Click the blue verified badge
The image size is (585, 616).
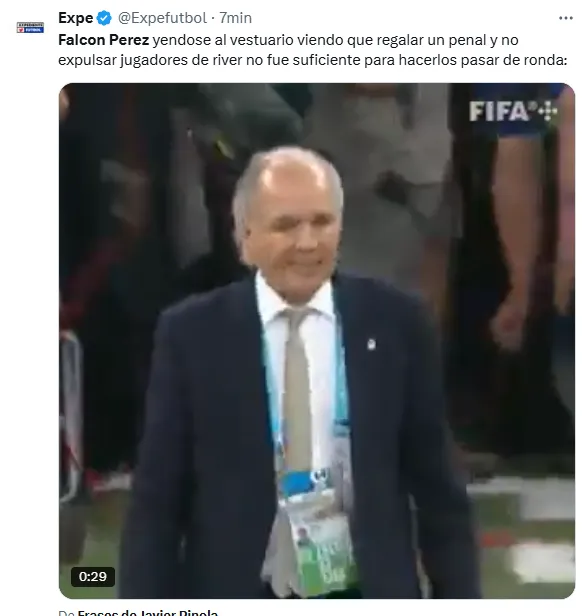(104, 18)
